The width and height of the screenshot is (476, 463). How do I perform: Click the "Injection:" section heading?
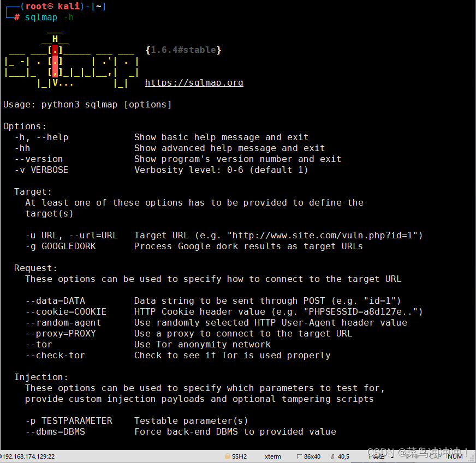point(41,377)
